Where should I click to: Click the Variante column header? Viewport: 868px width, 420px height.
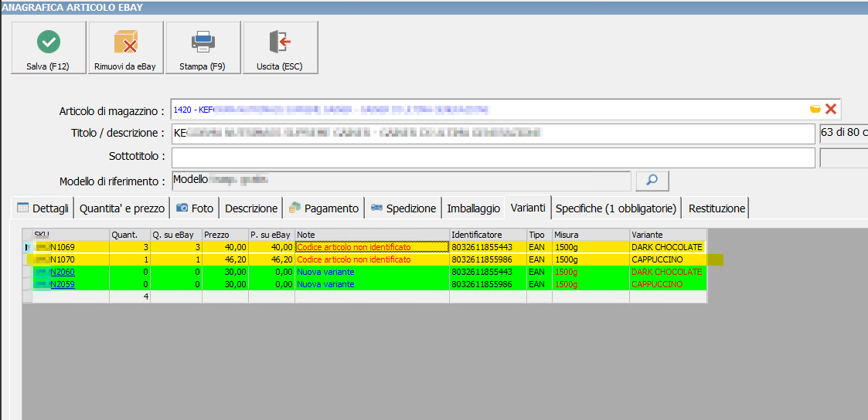[x=668, y=234]
